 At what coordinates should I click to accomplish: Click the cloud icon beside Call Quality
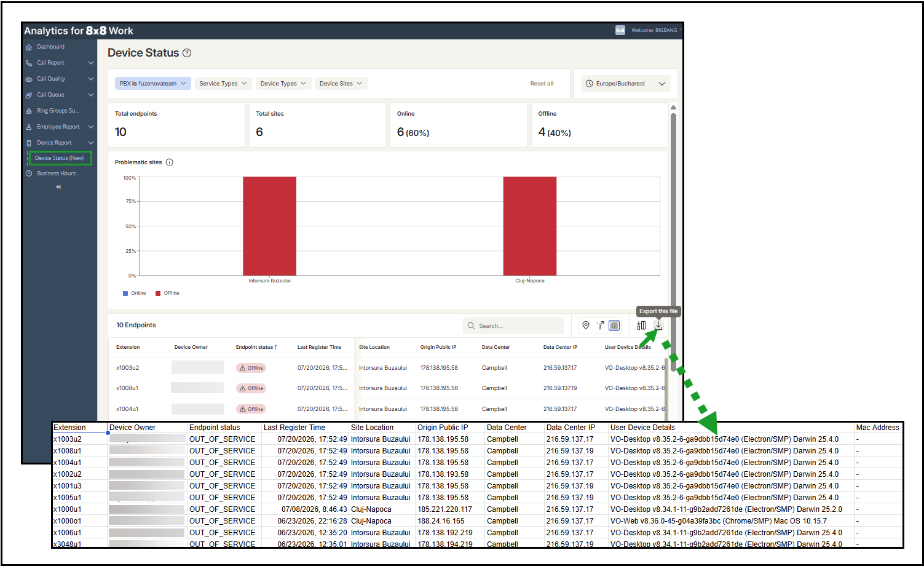tap(29, 79)
